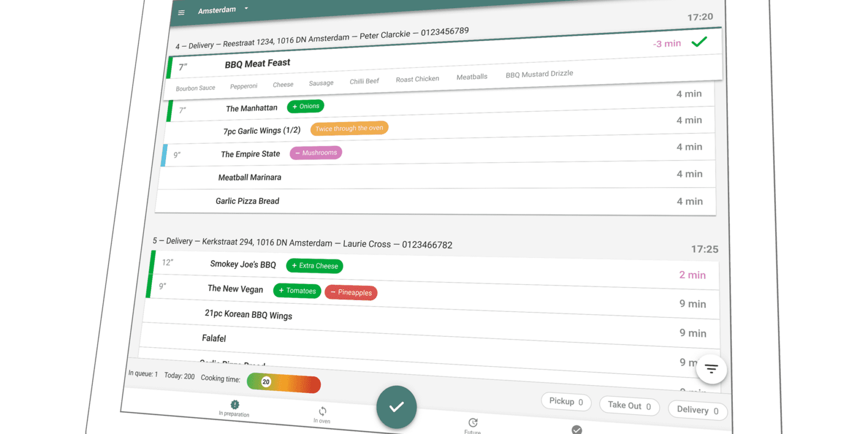This screenshot has height=434, width=868.
Task: Click the Twice through the oven tag
Action: point(349,129)
